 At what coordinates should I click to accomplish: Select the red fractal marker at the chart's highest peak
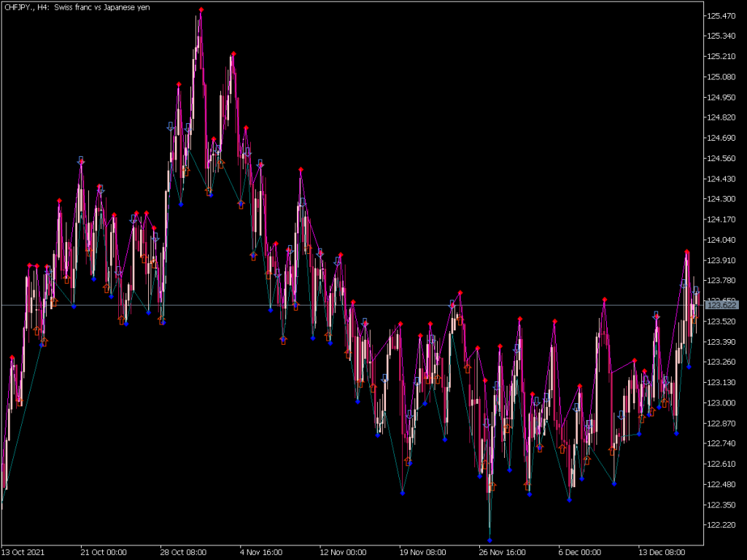201,10
